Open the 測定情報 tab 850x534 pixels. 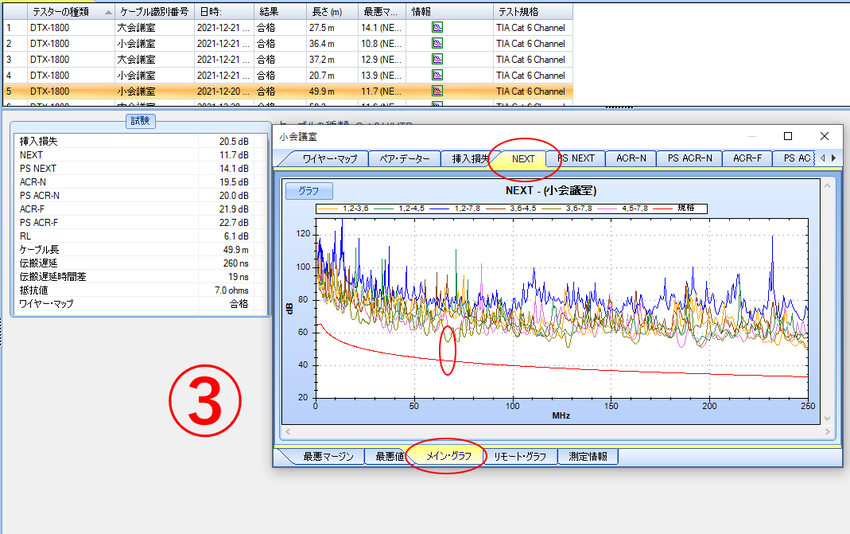click(588, 456)
